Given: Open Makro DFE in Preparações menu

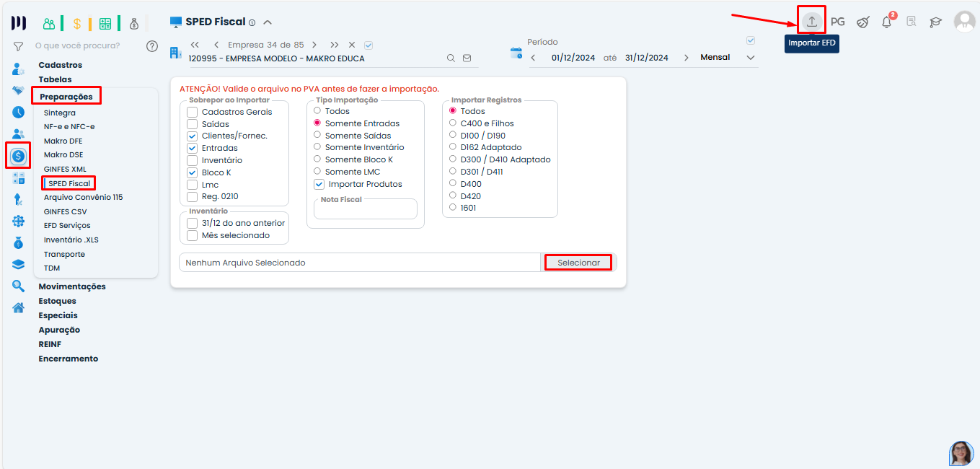Looking at the screenshot, I should pyautogui.click(x=63, y=141).
